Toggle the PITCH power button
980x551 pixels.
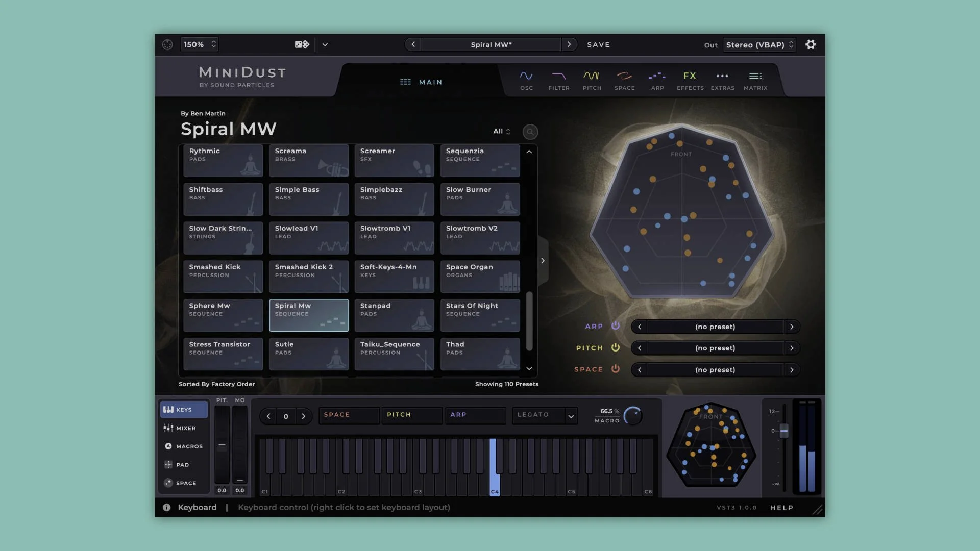click(616, 347)
